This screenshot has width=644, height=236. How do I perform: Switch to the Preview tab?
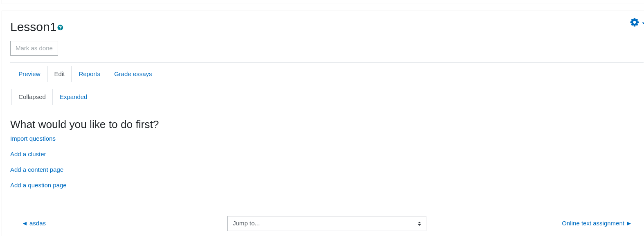[29, 74]
